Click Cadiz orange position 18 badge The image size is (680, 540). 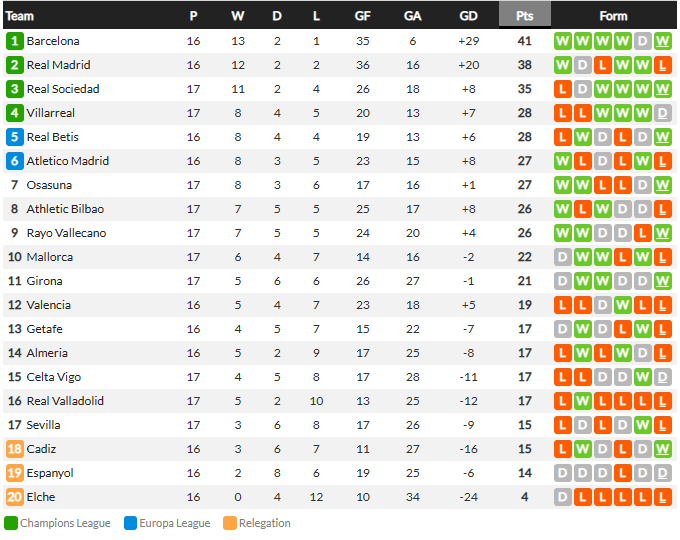(14, 449)
